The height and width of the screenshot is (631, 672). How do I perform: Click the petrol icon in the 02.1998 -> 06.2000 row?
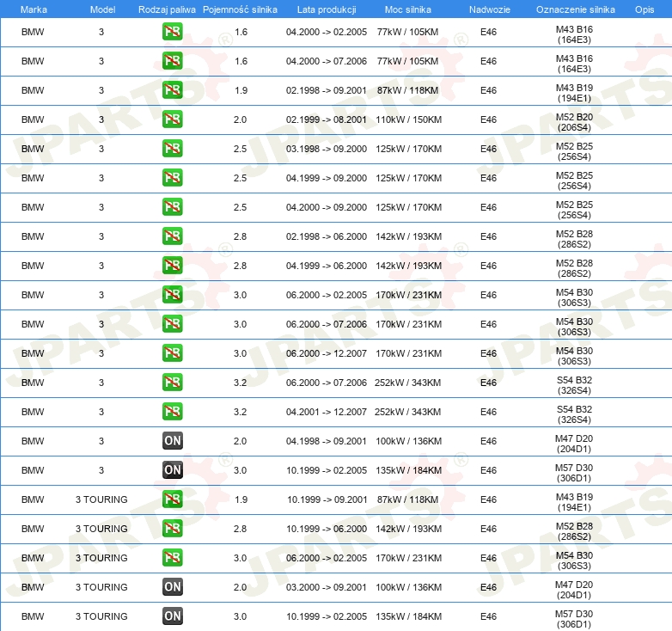(x=172, y=236)
